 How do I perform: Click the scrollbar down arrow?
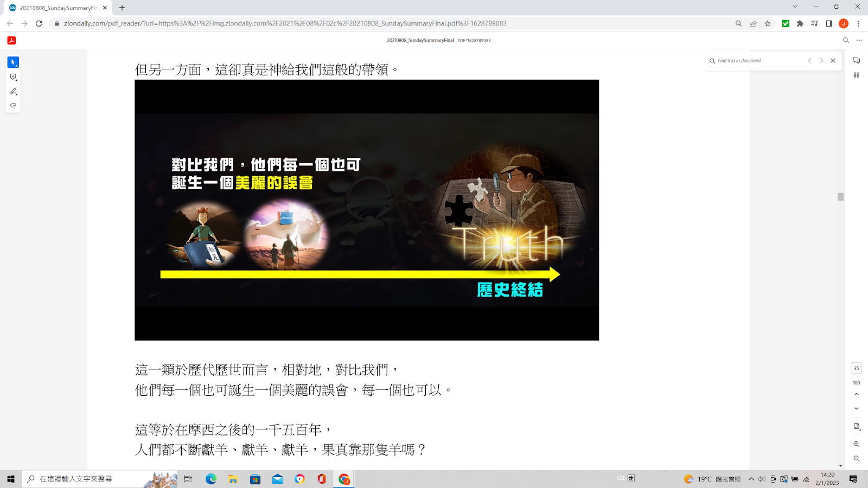click(840, 466)
